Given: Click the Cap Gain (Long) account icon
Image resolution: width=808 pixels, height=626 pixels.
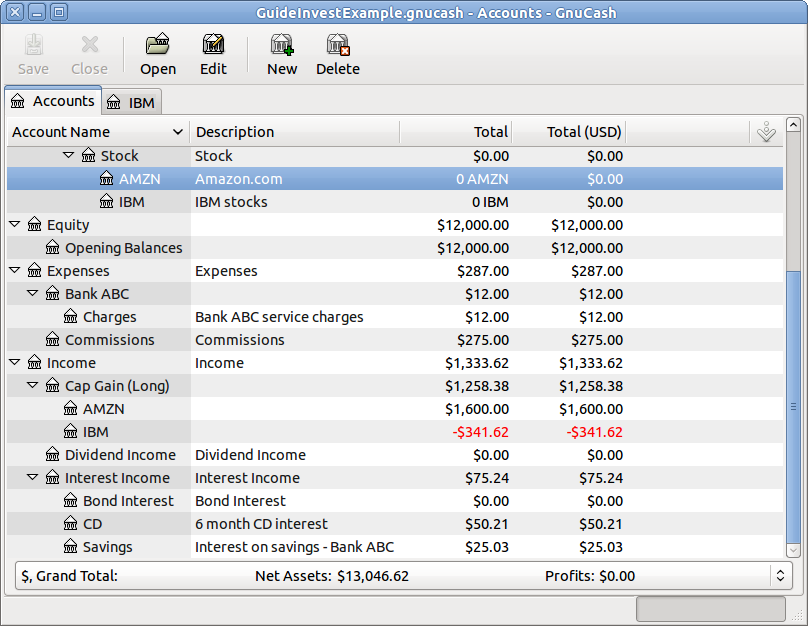Looking at the screenshot, I should tap(53, 385).
